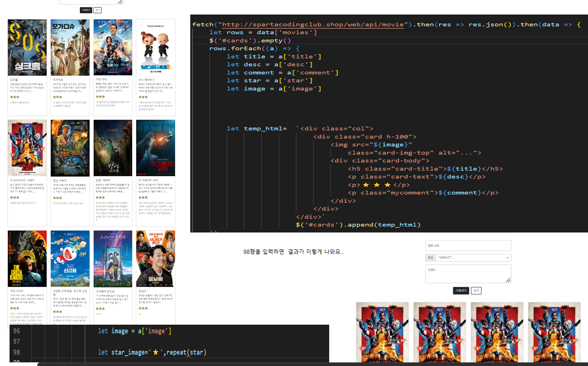Click the 보스 베이비 2 card title

coord(146,79)
